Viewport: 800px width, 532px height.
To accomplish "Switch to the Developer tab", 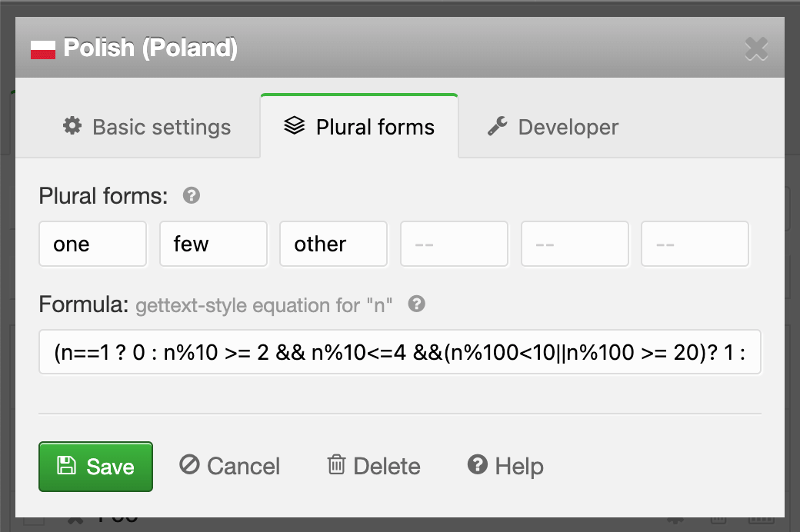I will (x=553, y=127).
